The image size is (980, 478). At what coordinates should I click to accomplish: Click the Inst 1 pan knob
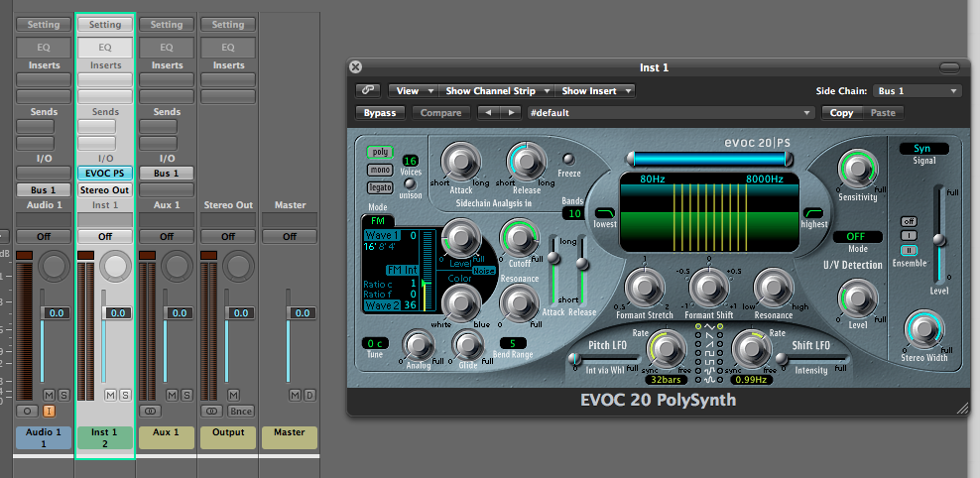(x=116, y=265)
